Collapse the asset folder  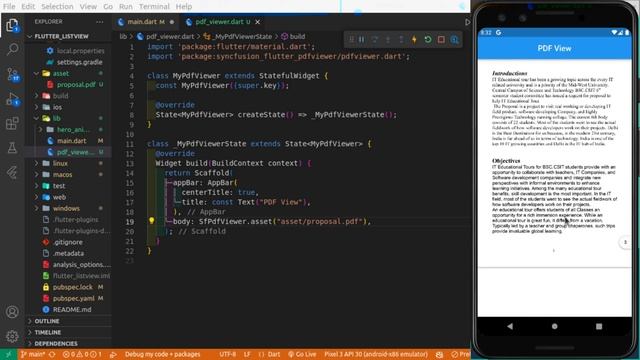point(36,73)
